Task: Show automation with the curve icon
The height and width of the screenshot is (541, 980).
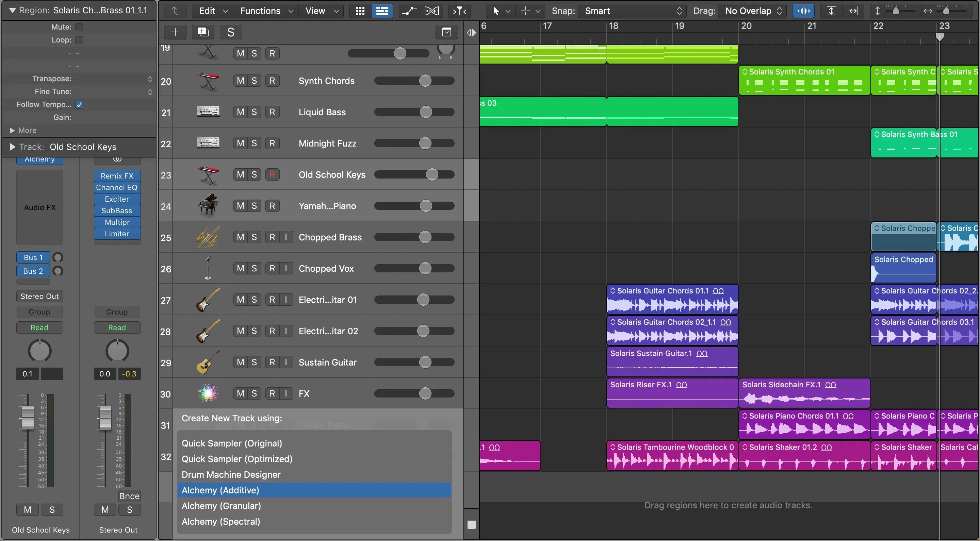Action: [x=409, y=11]
